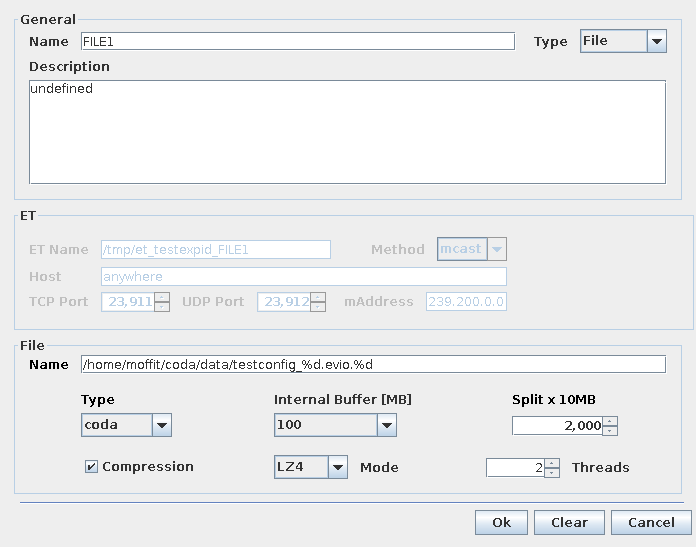This screenshot has width=696, height=547.
Task: Click the ET Name field
Action: (215, 249)
